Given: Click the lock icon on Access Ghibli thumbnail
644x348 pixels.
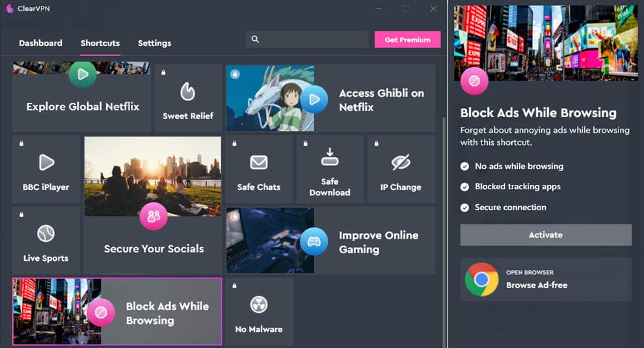Looking at the screenshot, I should tap(235, 74).
